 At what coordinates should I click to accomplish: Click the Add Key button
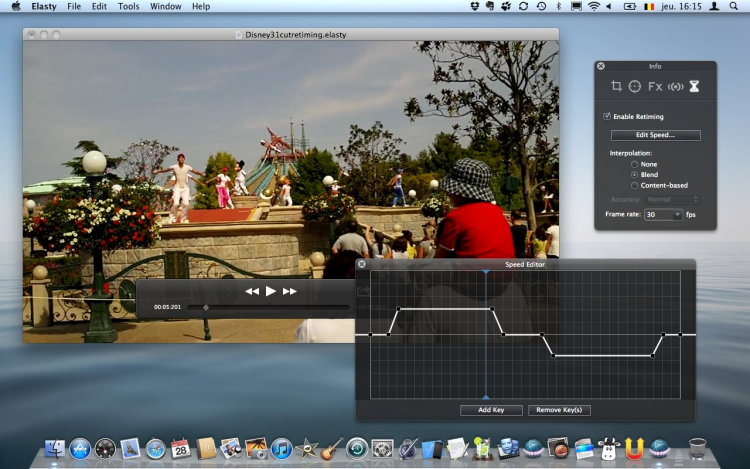tap(491, 410)
